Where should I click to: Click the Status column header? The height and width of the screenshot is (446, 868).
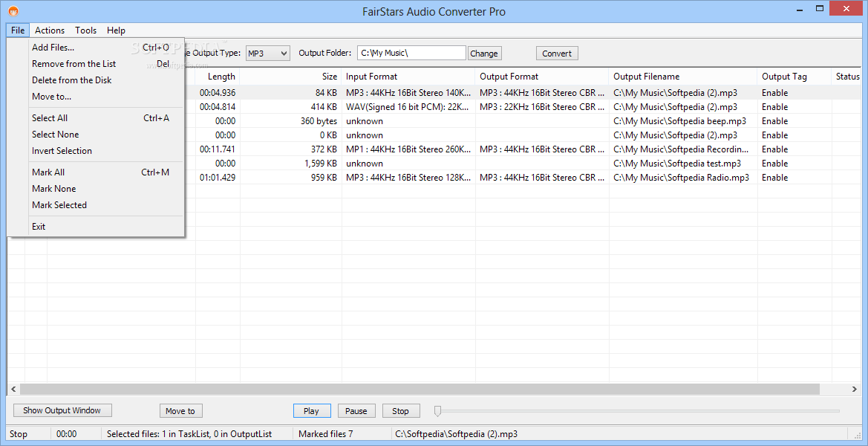(x=846, y=77)
